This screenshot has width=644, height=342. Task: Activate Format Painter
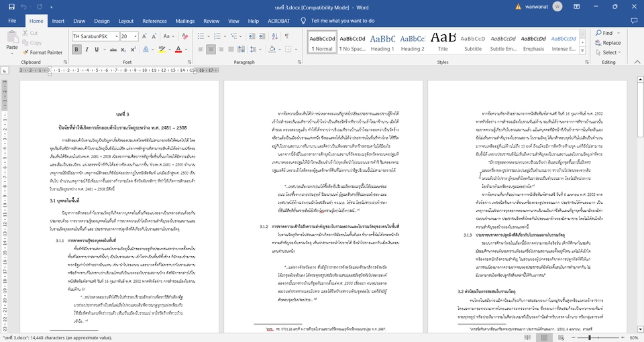click(x=43, y=52)
